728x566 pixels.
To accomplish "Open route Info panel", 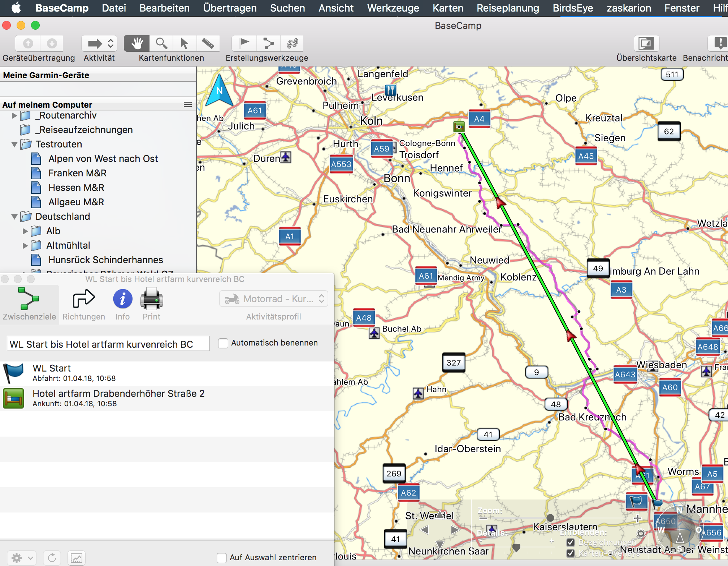I will [x=122, y=304].
